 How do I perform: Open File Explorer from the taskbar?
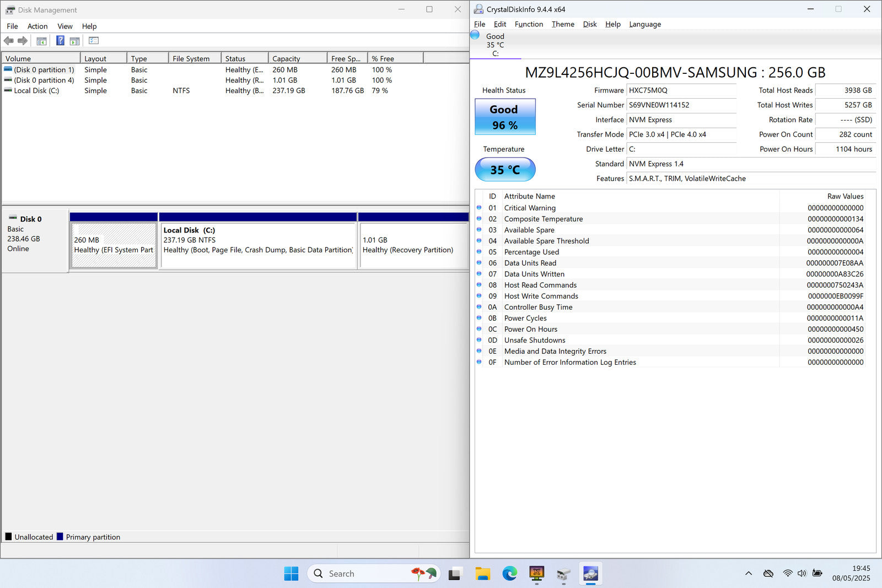[x=482, y=574]
